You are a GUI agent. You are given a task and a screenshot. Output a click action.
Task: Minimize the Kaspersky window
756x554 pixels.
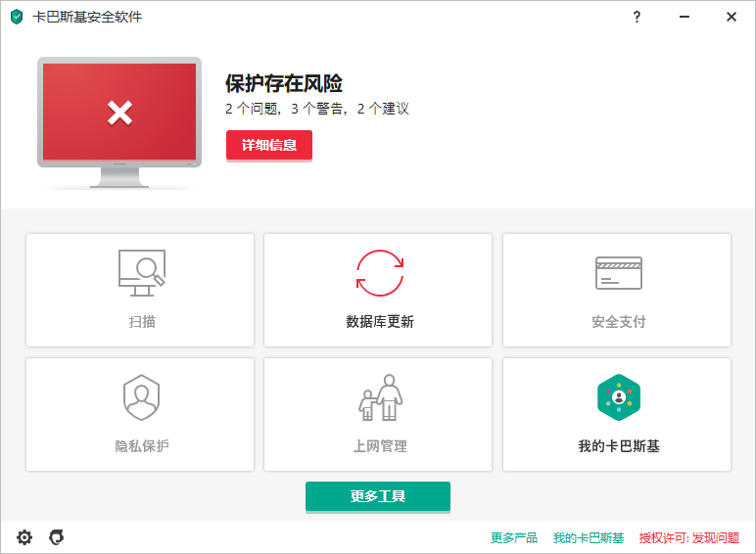tap(685, 17)
